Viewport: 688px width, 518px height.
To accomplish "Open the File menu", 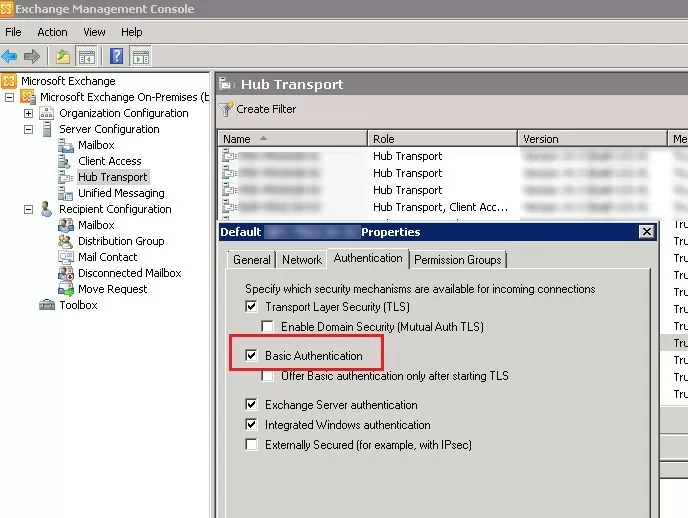I will pos(13,32).
